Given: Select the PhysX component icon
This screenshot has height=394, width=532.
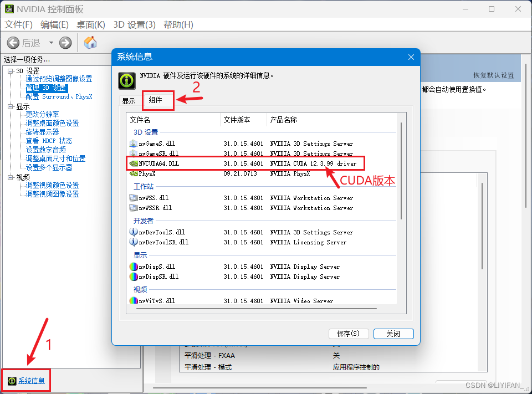Looking at the screenshot, I should [134, 174].
